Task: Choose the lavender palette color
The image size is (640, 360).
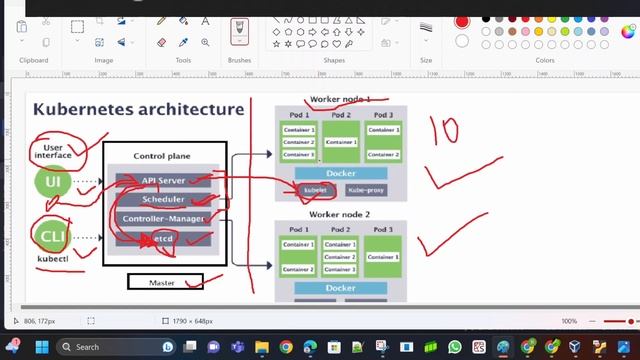Action: [x=604, y=31]
